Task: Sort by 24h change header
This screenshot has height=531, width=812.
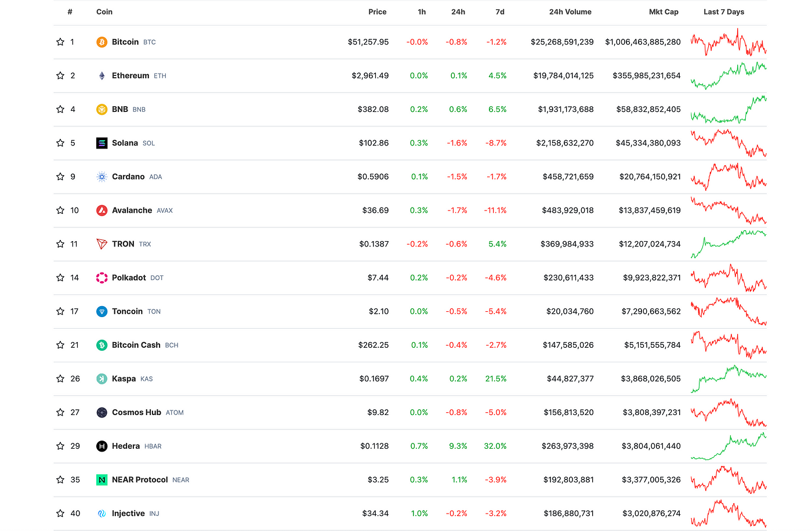Action: click(458, 12)
